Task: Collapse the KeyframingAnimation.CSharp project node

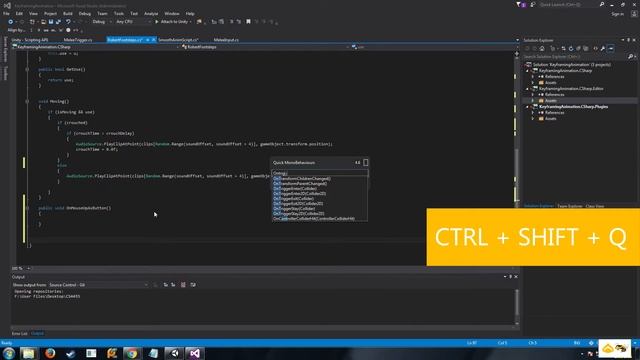Action: point(527,71)
